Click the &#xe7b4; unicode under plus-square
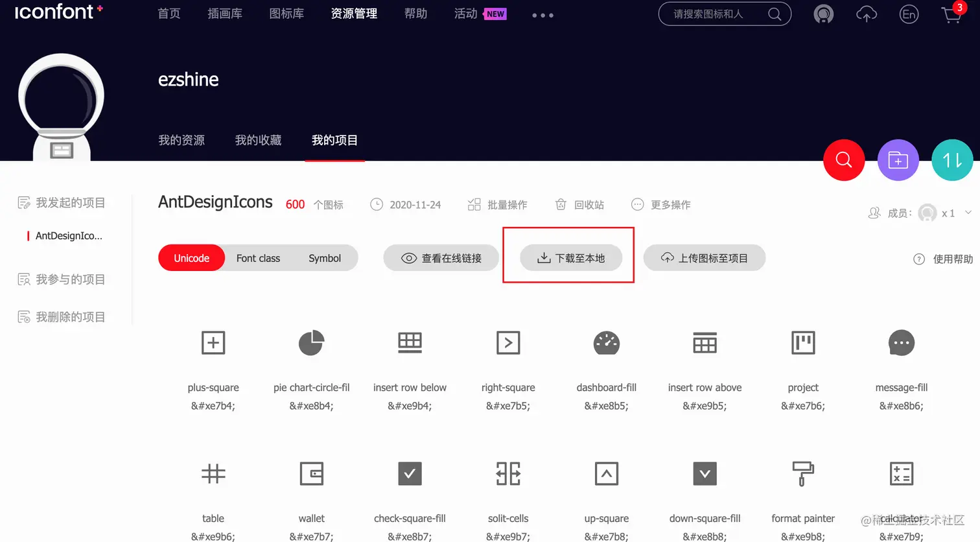The height and width of the screenshot is (542, 980). click(x=213, y=406)
